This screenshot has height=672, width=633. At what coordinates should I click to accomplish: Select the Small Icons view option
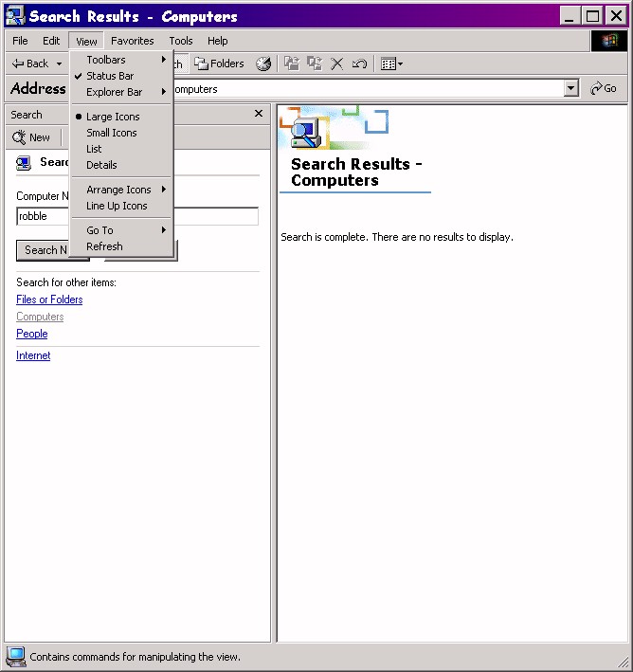point(121,133)
